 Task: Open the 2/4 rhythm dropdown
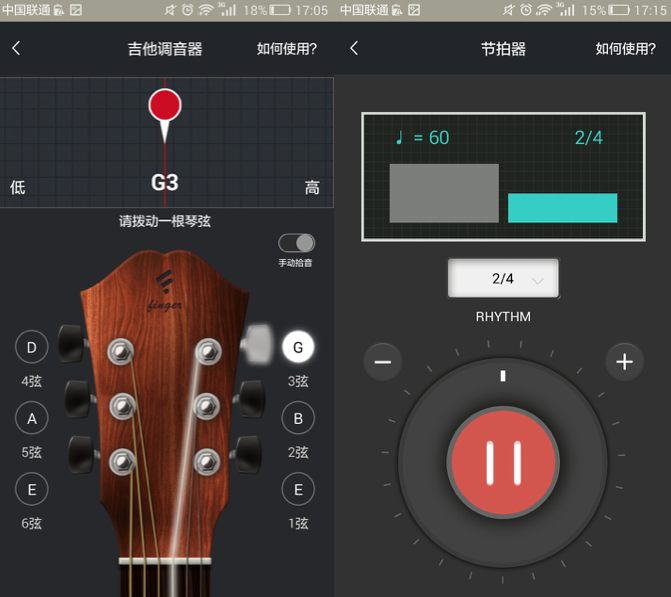pyautogui.click(x=503, y=279)
